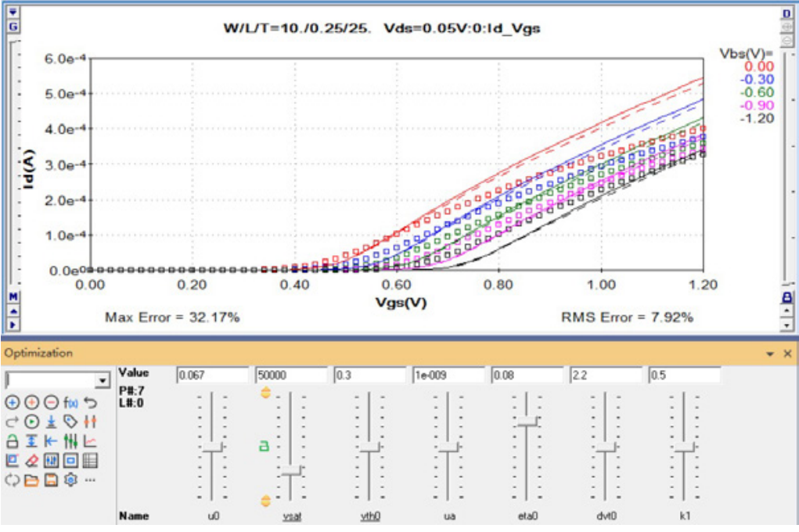Image resolution: width=799 pixels, height=532 pixels.
Task: Open the f(x) function icon
Action: click(x=71, y=402)
